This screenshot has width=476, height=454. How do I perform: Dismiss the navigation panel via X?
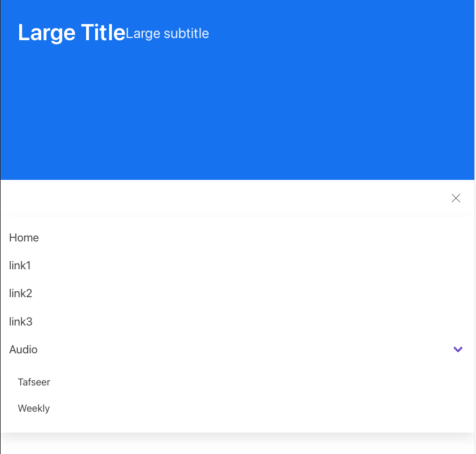coord(456,198)
